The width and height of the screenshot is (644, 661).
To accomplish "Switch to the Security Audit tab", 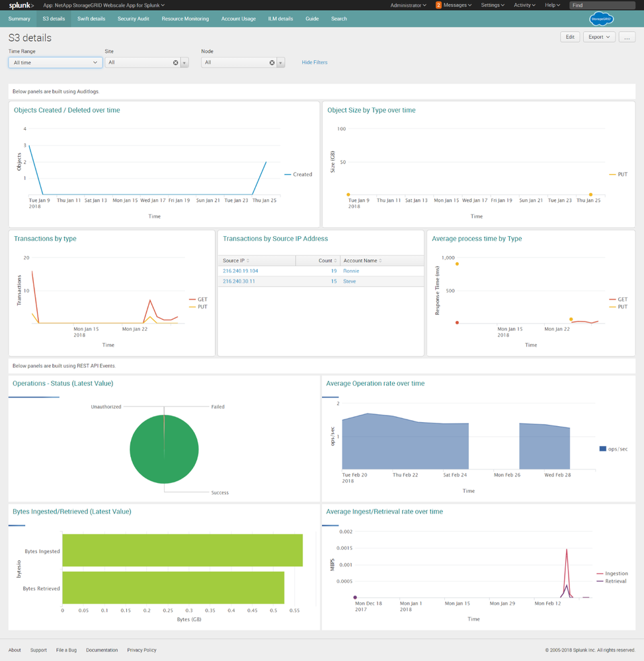I will click(133, 19).
